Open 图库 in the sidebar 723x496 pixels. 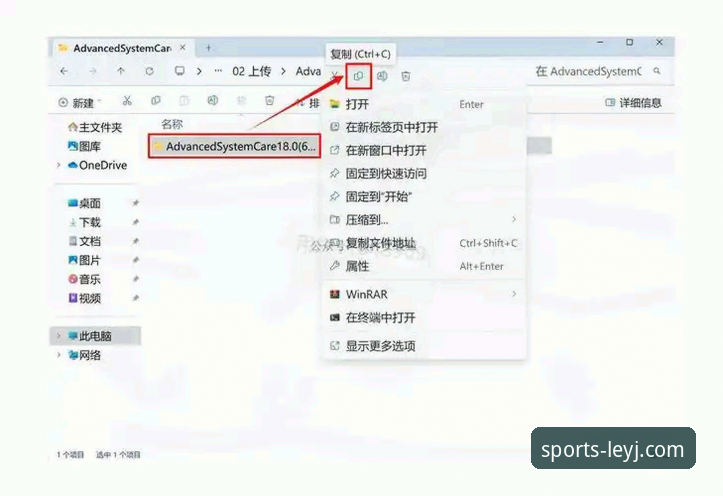click(84, 147)
